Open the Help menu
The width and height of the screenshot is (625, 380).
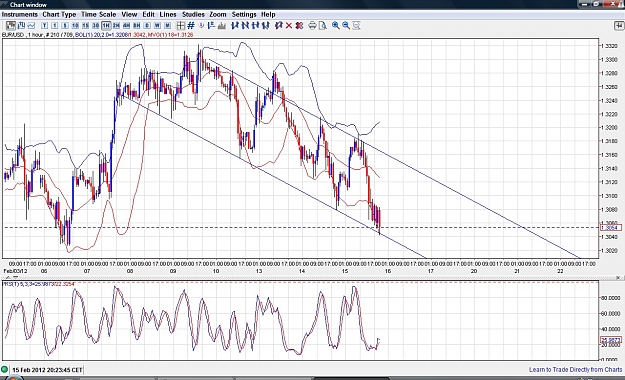268,14
